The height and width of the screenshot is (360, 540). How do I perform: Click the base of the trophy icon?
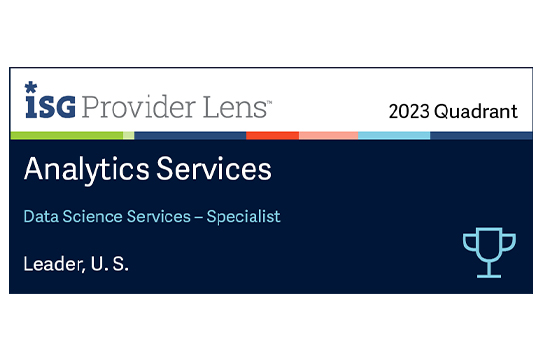tap(489, 276)
